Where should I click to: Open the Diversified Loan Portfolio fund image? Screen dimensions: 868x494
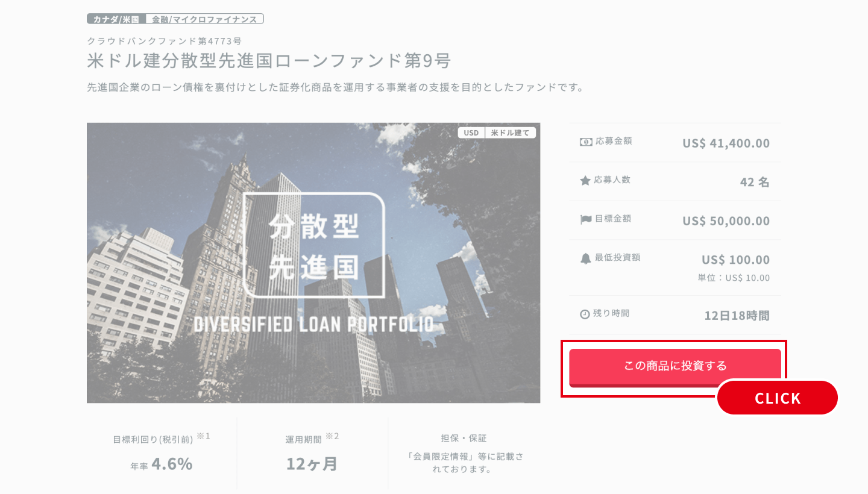(x=313, y=263)
